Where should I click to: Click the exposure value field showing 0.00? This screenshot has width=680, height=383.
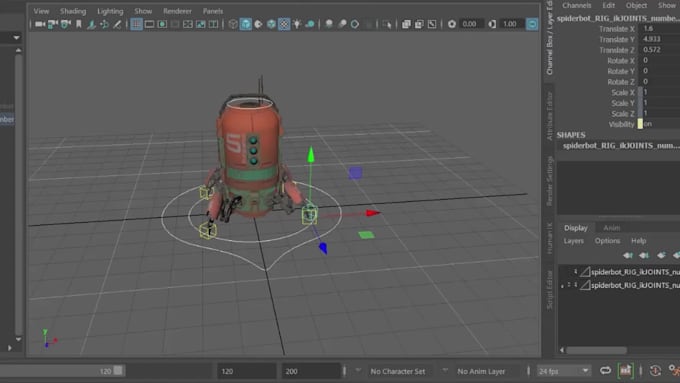coord(471,24)
